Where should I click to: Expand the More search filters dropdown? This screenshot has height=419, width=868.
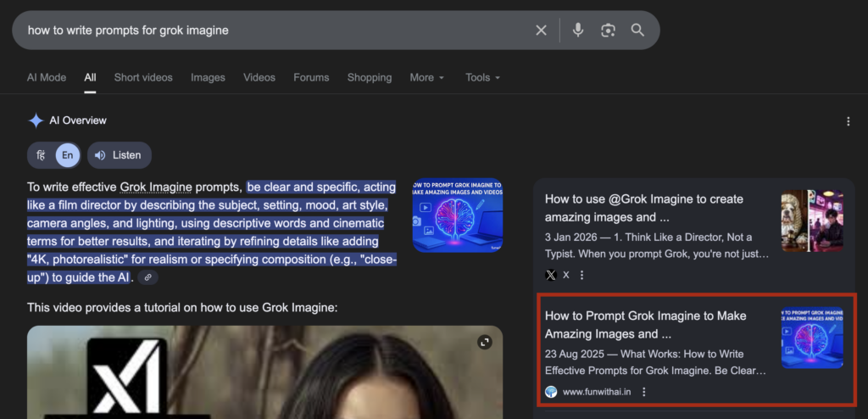point(427,77)
